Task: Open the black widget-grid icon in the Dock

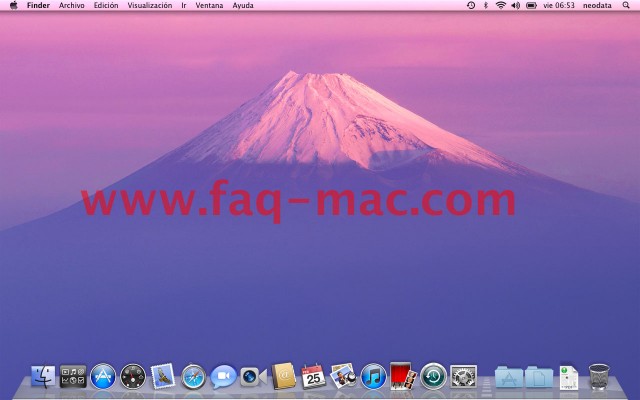Action: (x=73, y=376)
